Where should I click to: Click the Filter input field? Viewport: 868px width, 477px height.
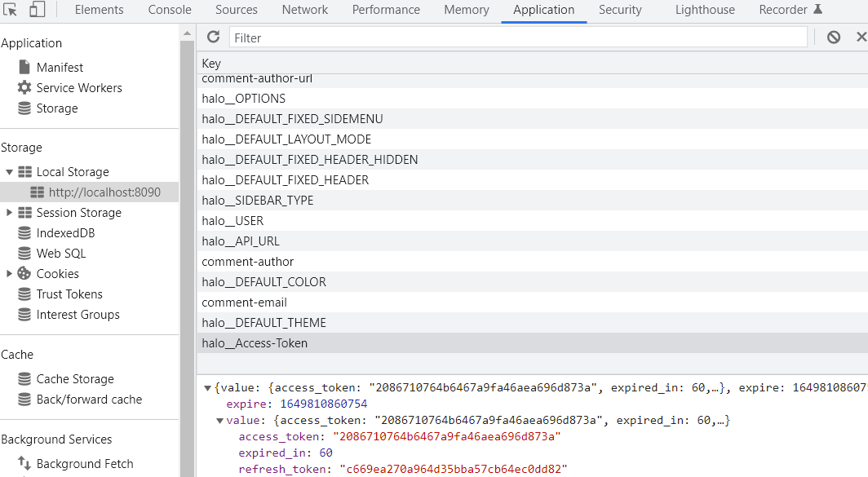click(517, 38)
